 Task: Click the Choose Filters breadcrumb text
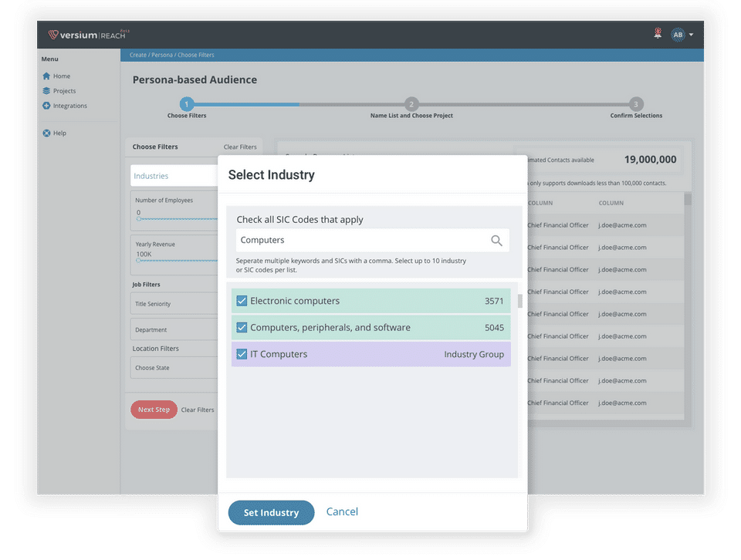tap(196, 55)
